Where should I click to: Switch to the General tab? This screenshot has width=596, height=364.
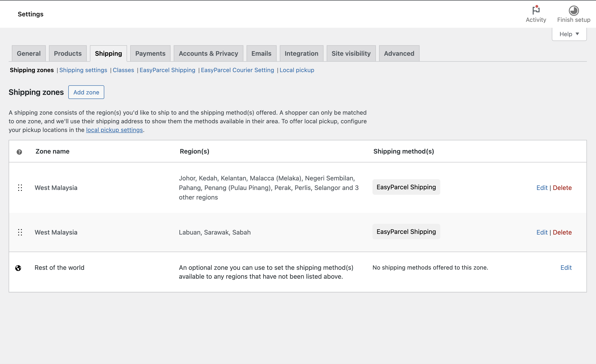(x=29, y=53)
